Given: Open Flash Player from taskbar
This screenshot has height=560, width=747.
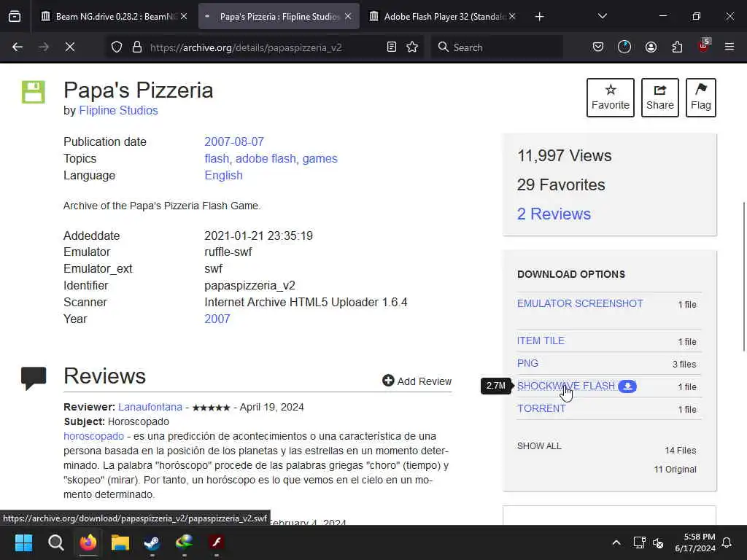Looking at the screenshot, I should (x=216, y=542).
